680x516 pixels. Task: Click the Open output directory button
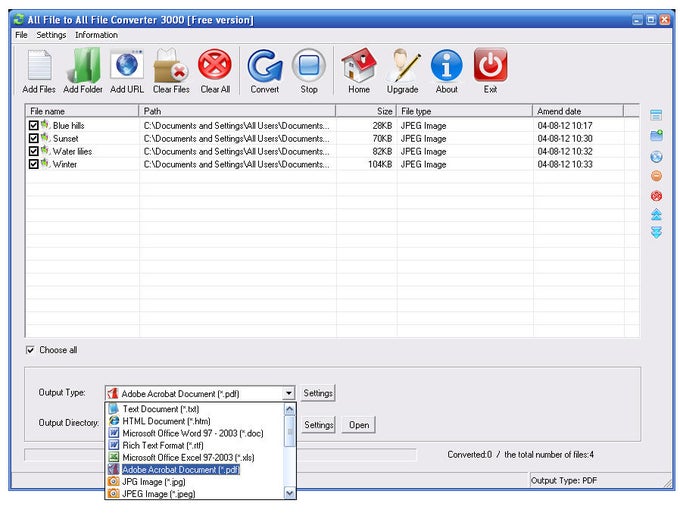[359, 425]
